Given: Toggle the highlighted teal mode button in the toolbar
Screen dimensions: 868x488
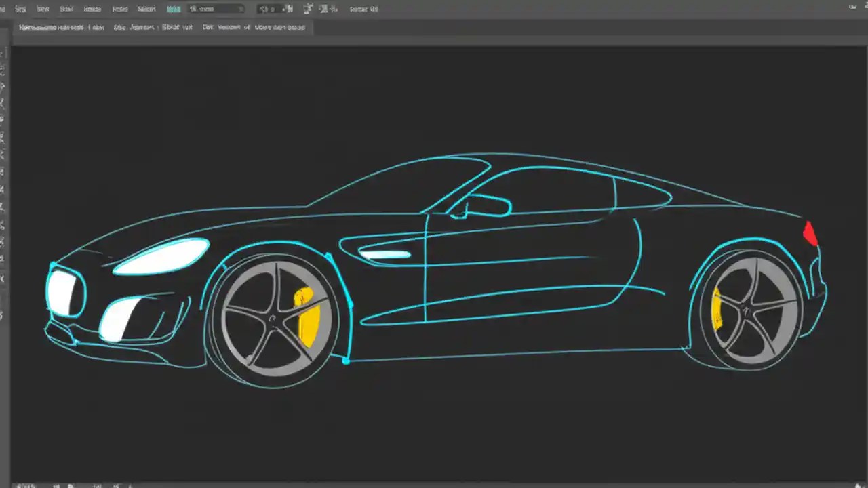Looking at the screenshot, I should click(x=174, y=9).
